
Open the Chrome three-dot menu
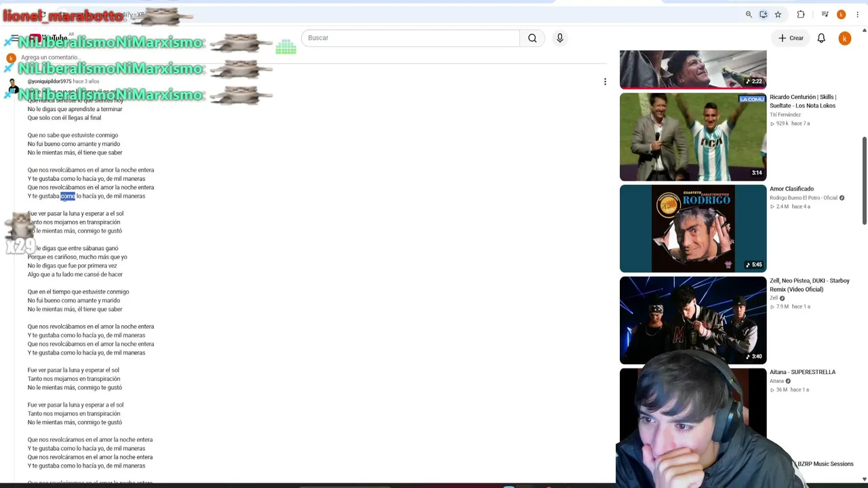[857, 14]
